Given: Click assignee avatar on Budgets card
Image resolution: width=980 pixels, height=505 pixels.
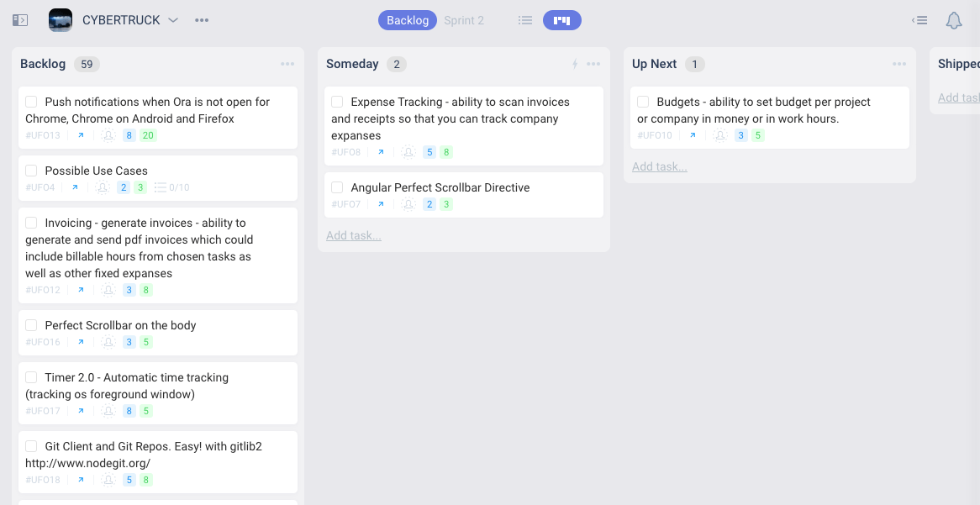Looking at the screenshot, I should [x=720, y=135].
